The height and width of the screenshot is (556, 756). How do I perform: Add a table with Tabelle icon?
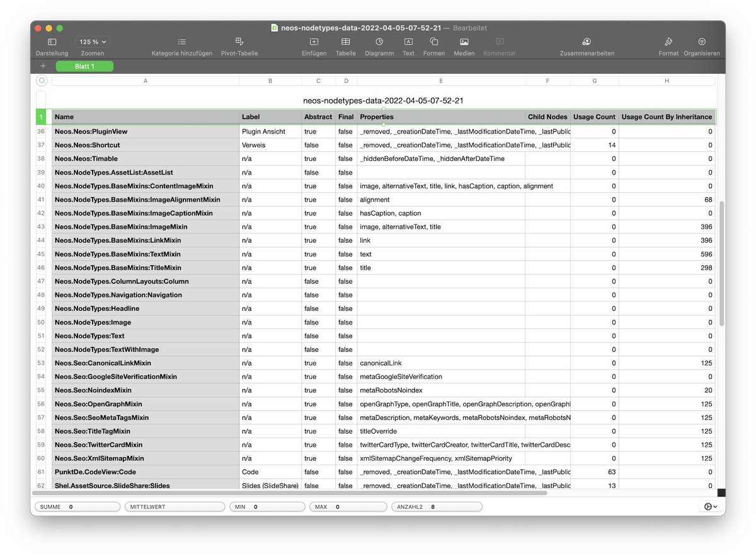tap(345, 42)
